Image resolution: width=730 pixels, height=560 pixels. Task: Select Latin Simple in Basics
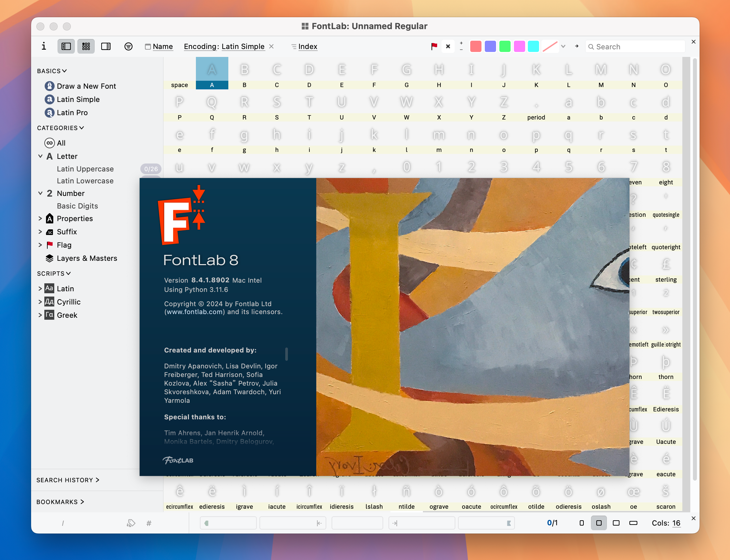tap(72, 99)
